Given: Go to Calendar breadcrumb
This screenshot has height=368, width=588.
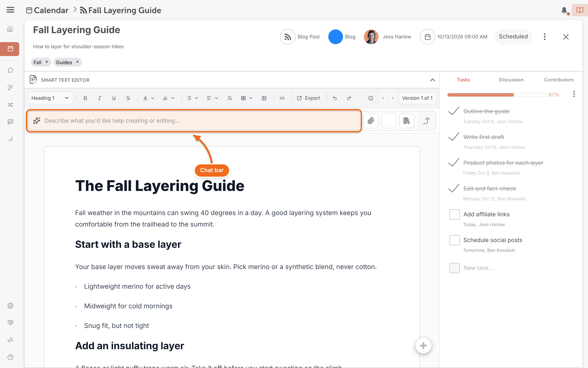Looking at the screenshot, I should (x=47, y=10).
